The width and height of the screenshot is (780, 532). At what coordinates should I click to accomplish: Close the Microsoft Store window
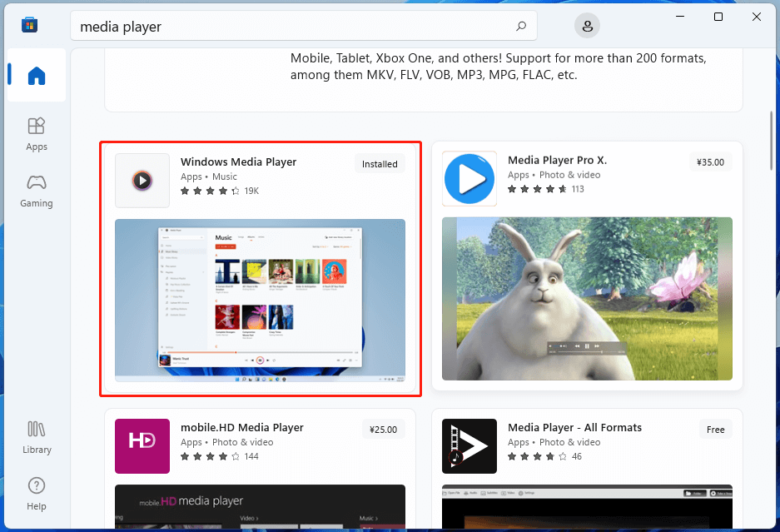click(757, 17)
